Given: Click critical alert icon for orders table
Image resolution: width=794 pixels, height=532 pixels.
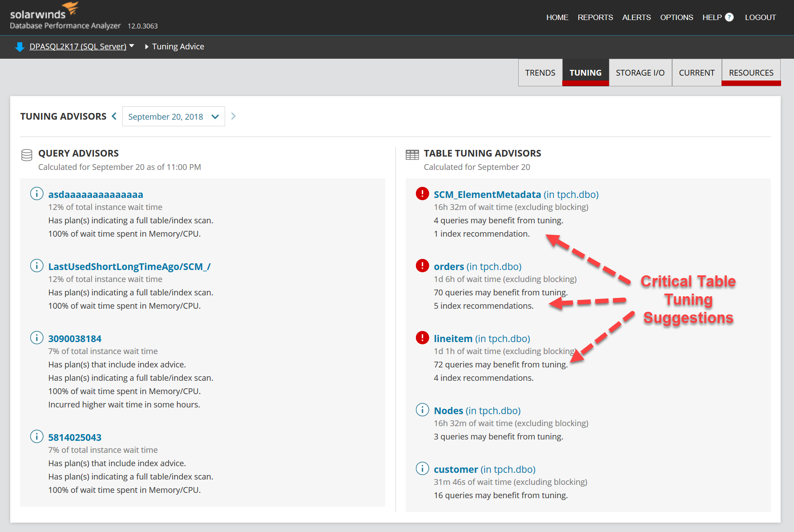Looking at the screenshot, I should pos(422,266).
